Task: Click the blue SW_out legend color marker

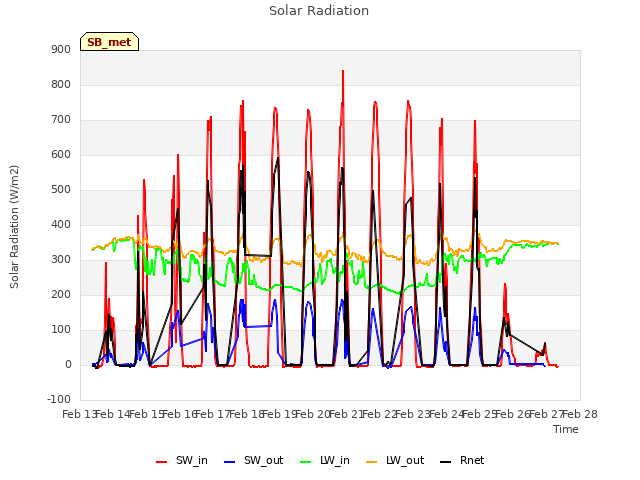Action: pos(230,462)
